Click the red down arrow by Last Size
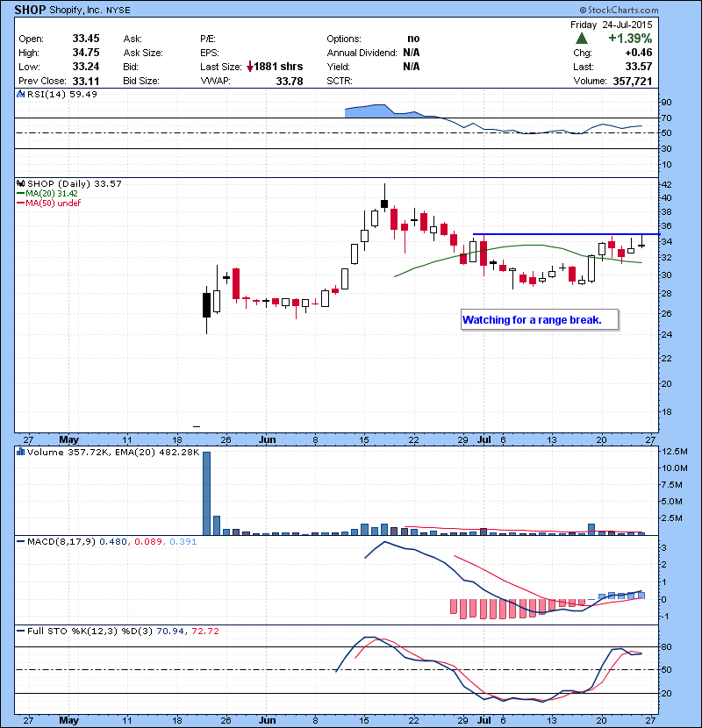The image size is (702, 728). (x=250, y=67)
